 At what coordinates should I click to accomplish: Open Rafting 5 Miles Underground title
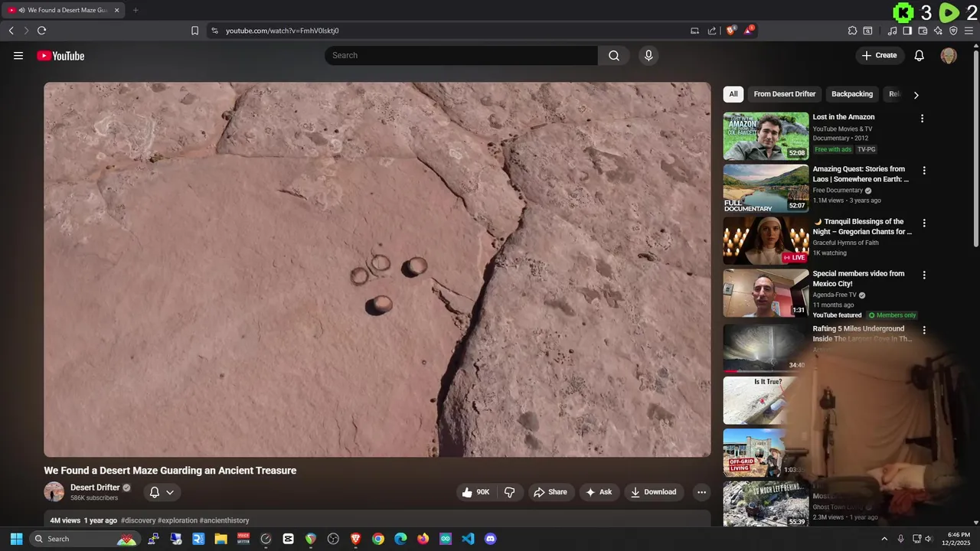coord(863,334)
